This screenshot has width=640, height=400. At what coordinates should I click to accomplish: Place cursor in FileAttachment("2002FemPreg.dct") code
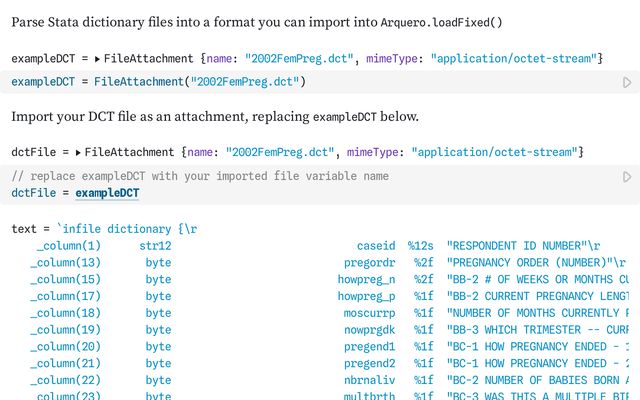pyautogui.click(x=200, y=82)
